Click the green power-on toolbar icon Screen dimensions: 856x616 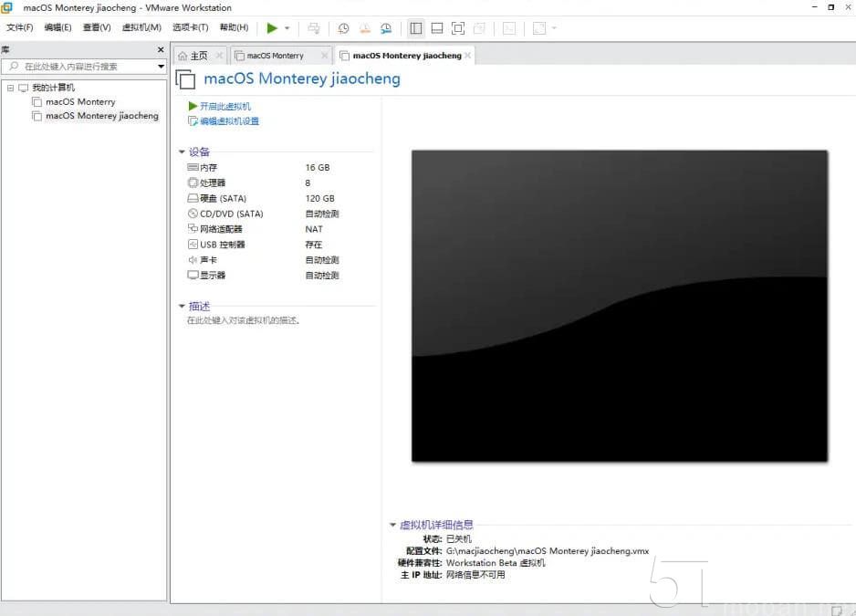[270, 28]
